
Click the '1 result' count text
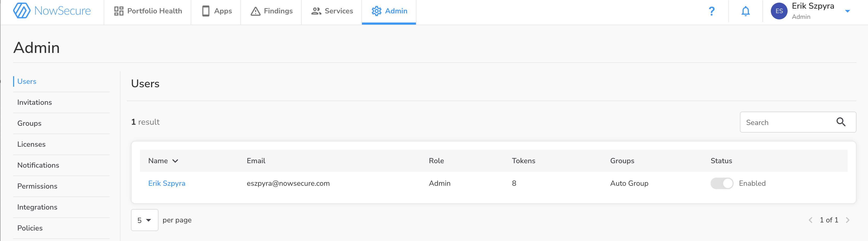point(145,122)
